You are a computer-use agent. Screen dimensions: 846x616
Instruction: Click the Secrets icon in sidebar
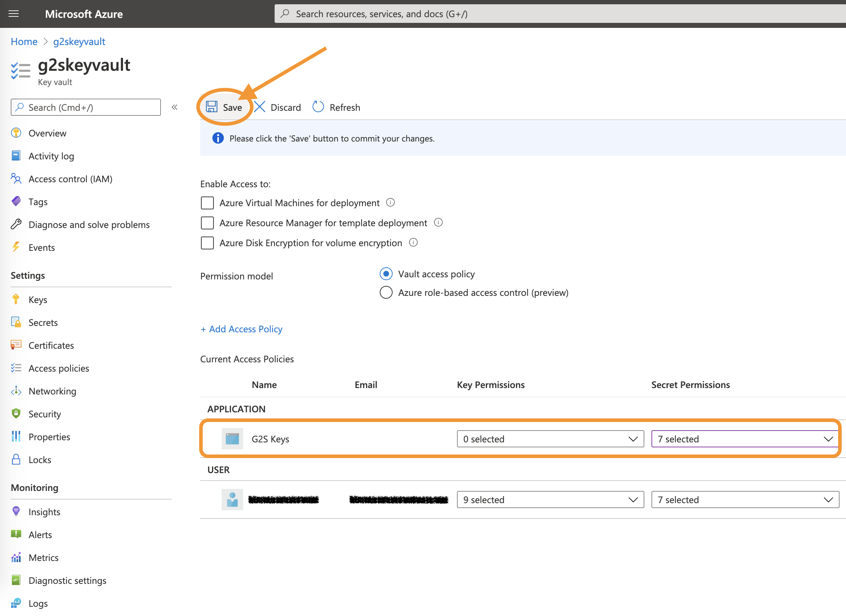[16, 322]
